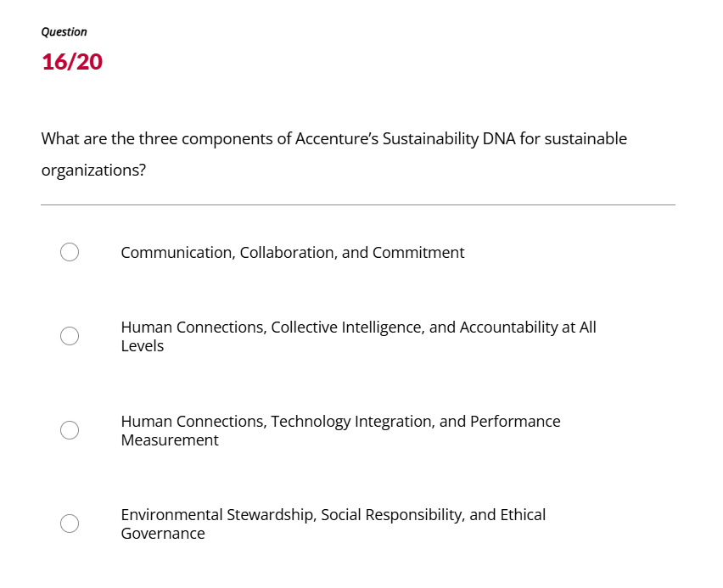The width and height of the screenshot is (723, 588).
Task: Click the word 'organizations?' in the question
Action: 94,170
